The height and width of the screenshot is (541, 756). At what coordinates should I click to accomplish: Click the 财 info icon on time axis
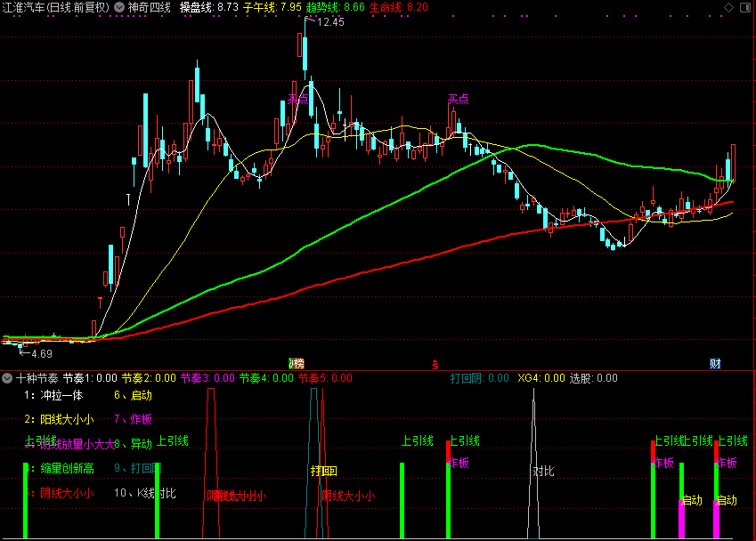point(715,363)
